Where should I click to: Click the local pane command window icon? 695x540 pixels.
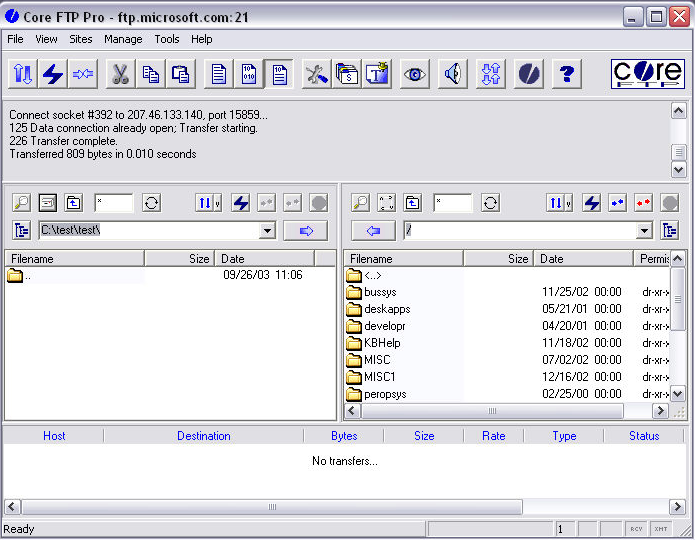coord(47,203)
